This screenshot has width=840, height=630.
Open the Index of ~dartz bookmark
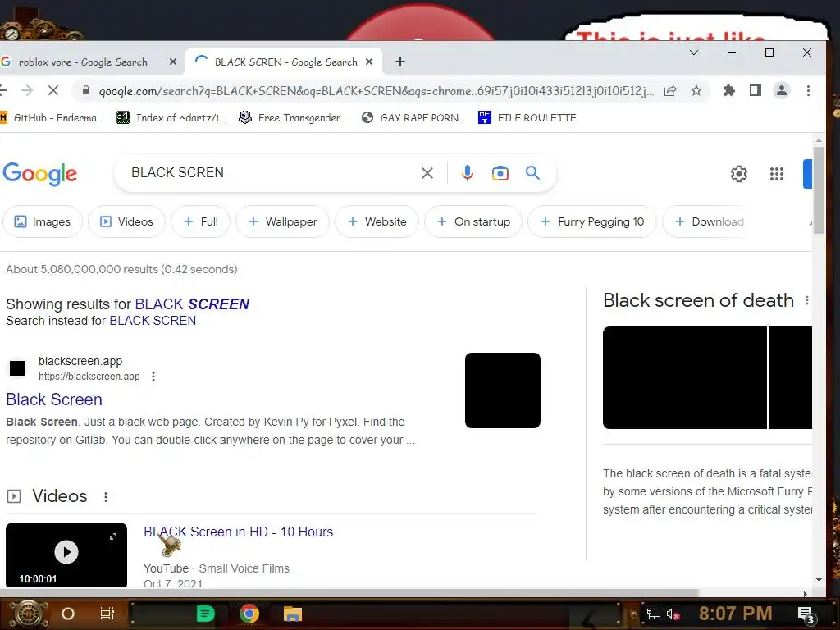click(171, 118)
